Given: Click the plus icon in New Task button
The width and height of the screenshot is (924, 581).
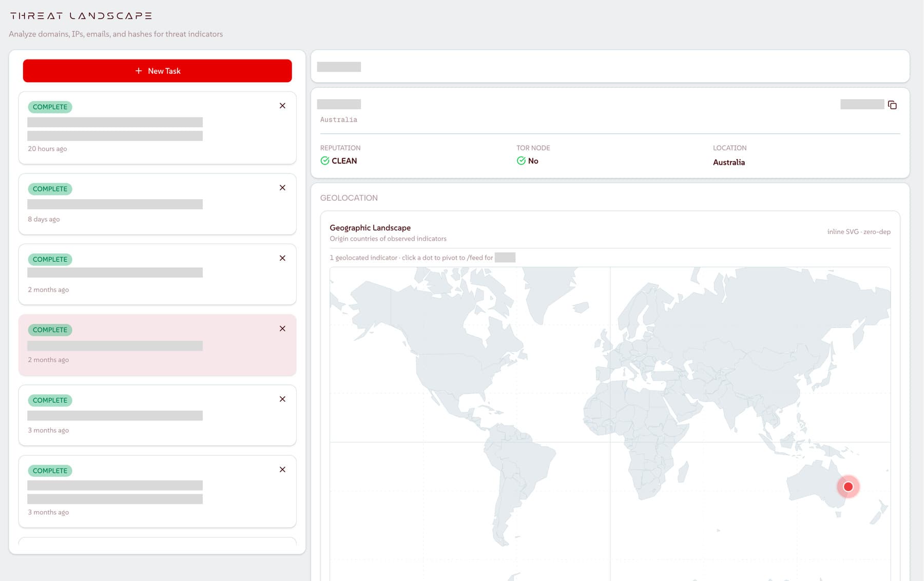Looking at the screenshot, I should (x=139, y=71).
